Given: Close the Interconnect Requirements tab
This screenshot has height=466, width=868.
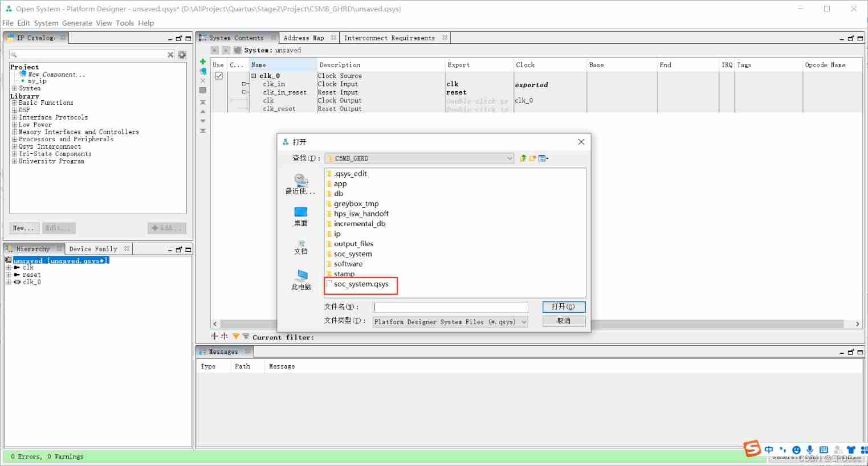Looking at the screenshot, I should (445, 38).
